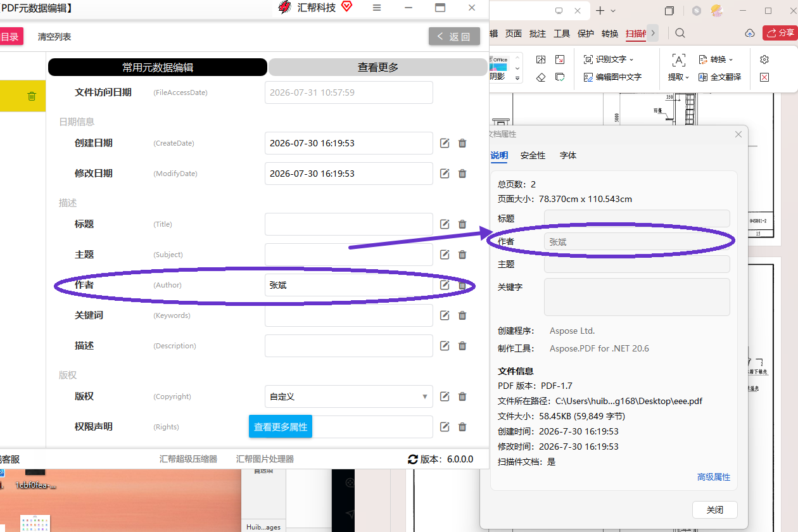
Task: Click the edit icon for 修改日期
Action: coord(445,174)
